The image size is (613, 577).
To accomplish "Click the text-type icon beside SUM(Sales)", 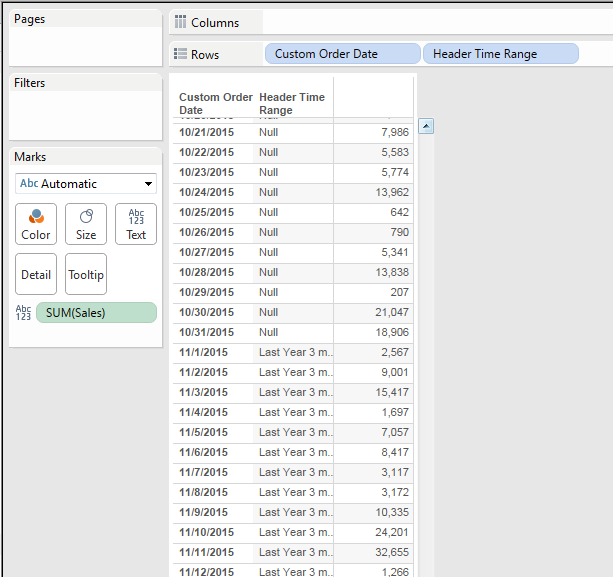I will point(23,313).
